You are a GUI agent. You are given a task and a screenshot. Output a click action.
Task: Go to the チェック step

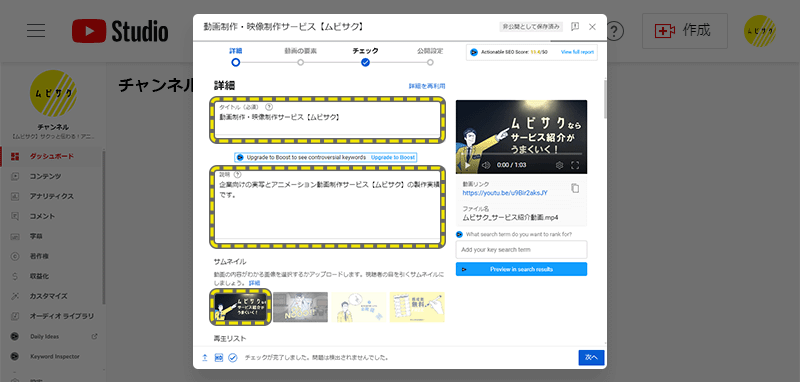365,57
